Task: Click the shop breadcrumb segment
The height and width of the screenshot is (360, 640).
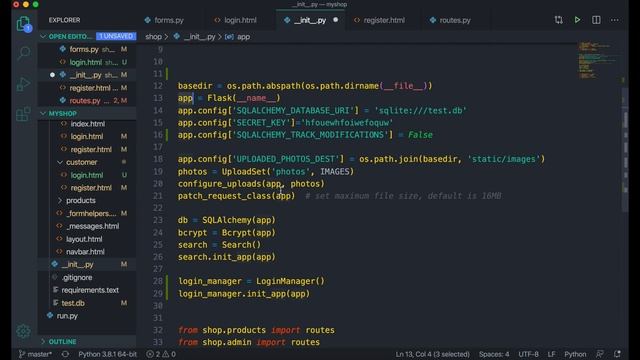Action: [153, 37]
